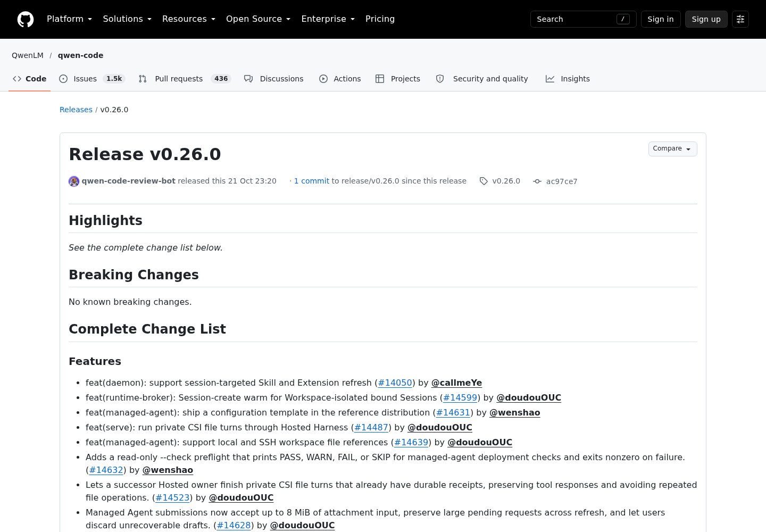Open the Discussions tab
The width and height of the screenshot is (766, 532).
tap(274, 79)
